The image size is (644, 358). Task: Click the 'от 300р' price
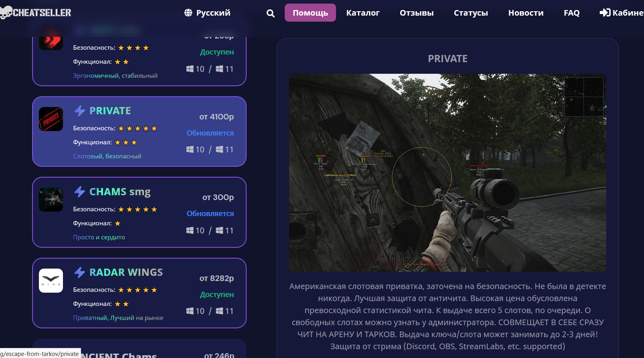[x=218, y=197]
